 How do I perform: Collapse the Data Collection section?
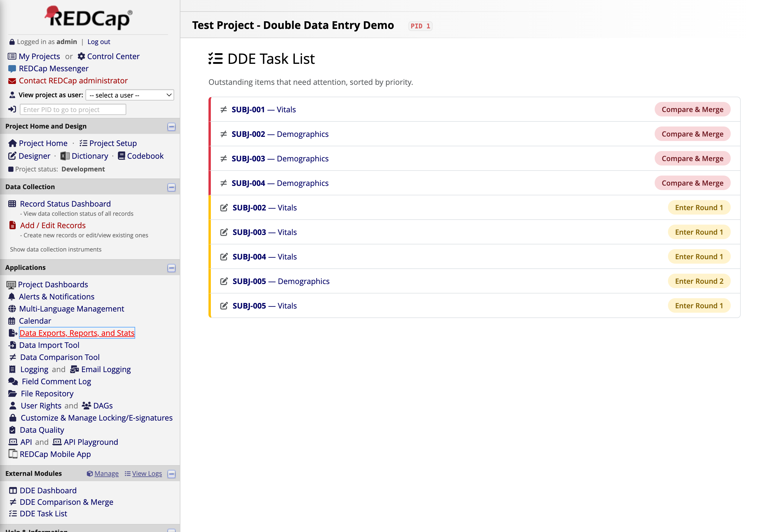(x=172, y=188)
